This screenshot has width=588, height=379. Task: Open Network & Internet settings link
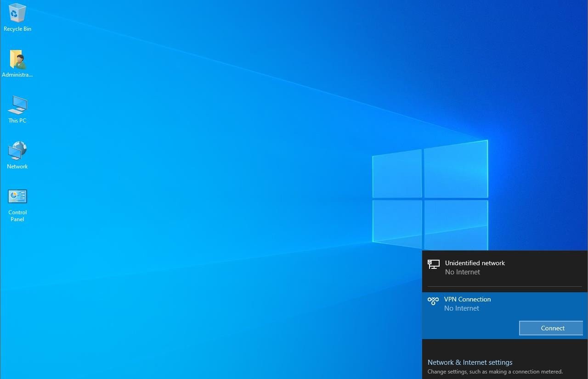click(x=470, y=362)
